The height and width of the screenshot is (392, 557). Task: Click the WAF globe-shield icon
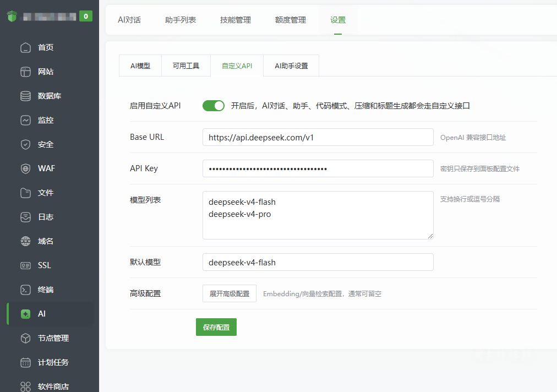point(25,168)
